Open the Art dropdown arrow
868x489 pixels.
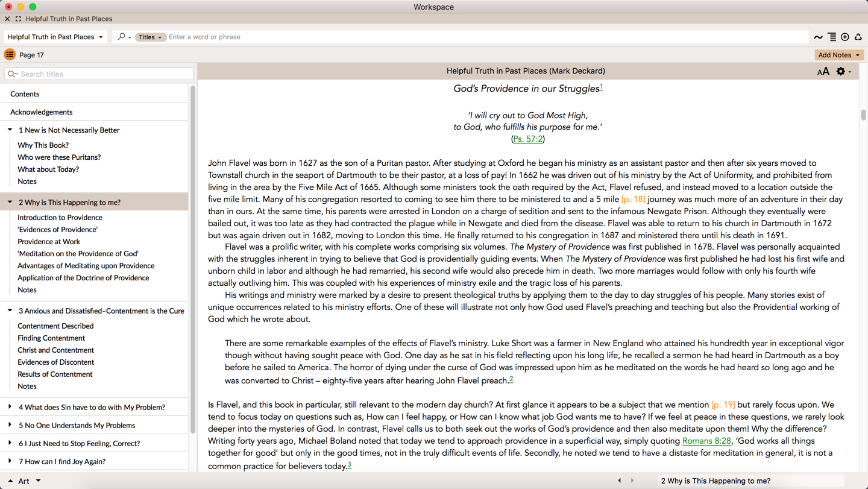(x=38, y=481)
